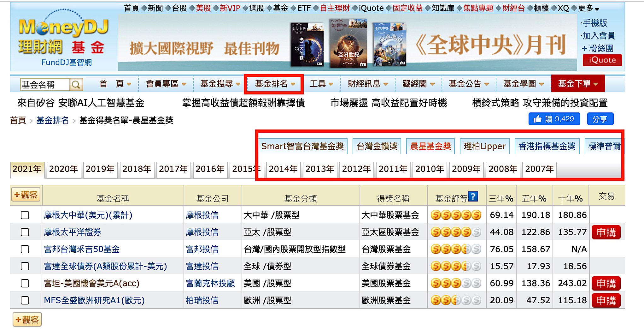Switch to 理柏Lipper tab
The height and width of the screenshot is (331, 644).
[485, 146]
